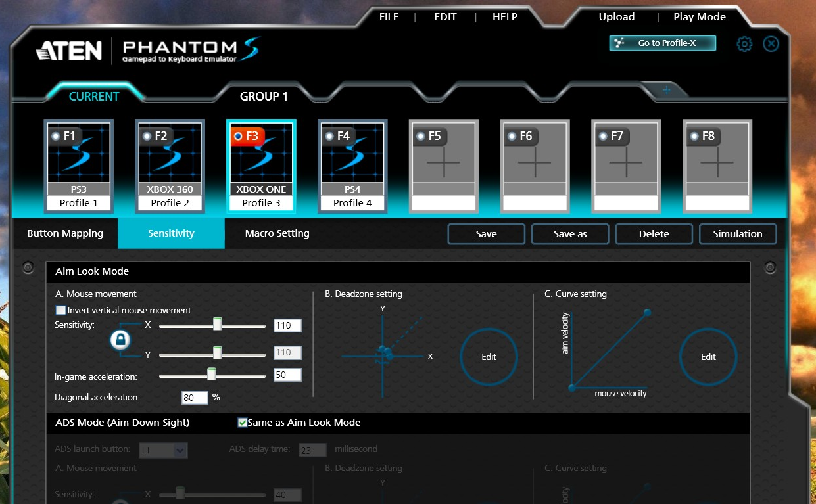The height and width of the screenshot is (504, 816).
Task: Click the Phantom-S logo
Action: (191, 50)
